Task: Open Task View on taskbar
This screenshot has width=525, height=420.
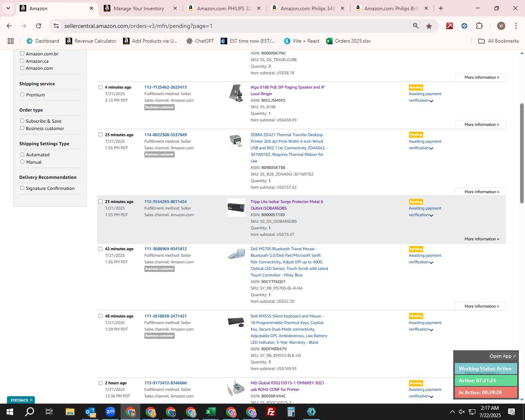Action: pyautogui.click(x=49, y=412)
